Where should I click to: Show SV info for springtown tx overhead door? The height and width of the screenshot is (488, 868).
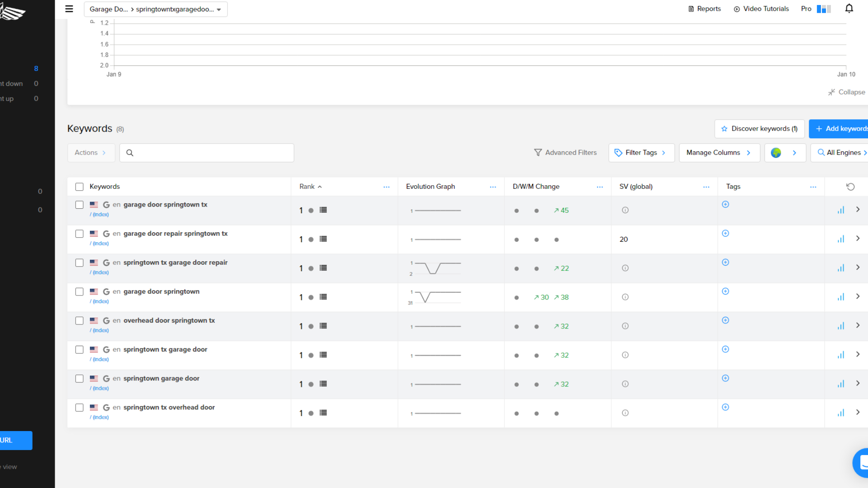(x=625, y=413)
